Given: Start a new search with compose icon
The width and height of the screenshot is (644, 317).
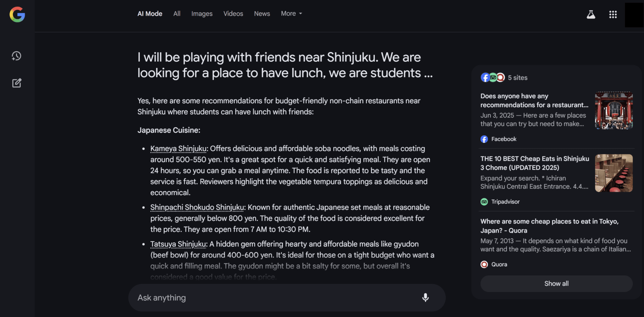Looking at the screenshot, I should (x=17, y=83).
